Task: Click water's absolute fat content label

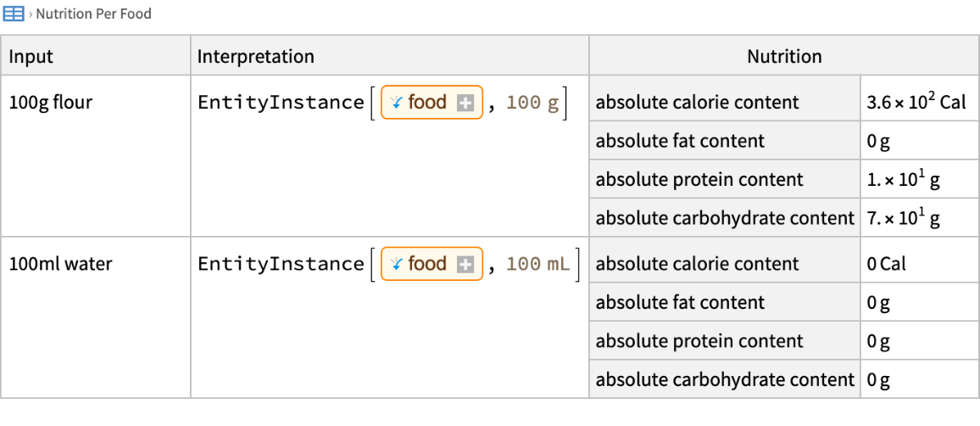Action: 680,303
